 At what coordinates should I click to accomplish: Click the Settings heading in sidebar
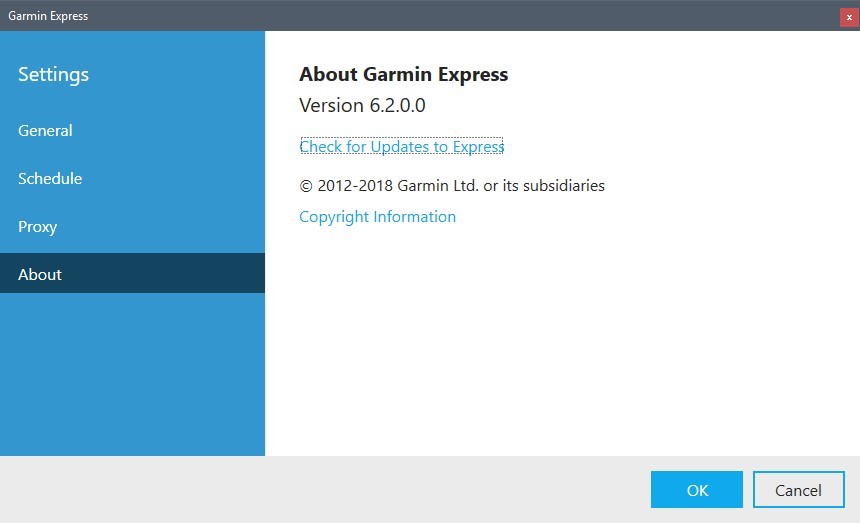tap(53, 75)
